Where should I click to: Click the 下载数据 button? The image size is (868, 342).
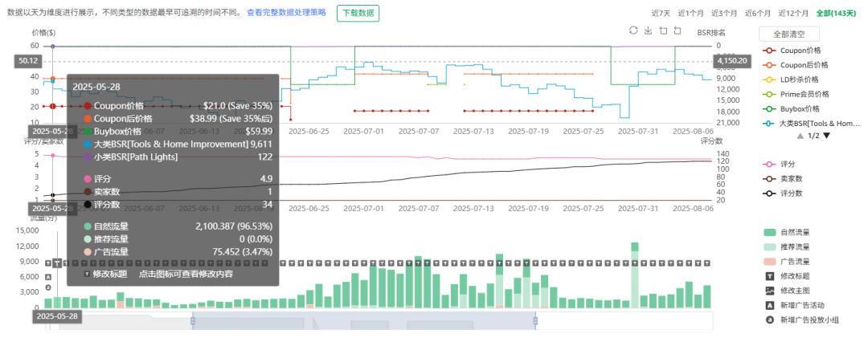[x=358, y=13]
